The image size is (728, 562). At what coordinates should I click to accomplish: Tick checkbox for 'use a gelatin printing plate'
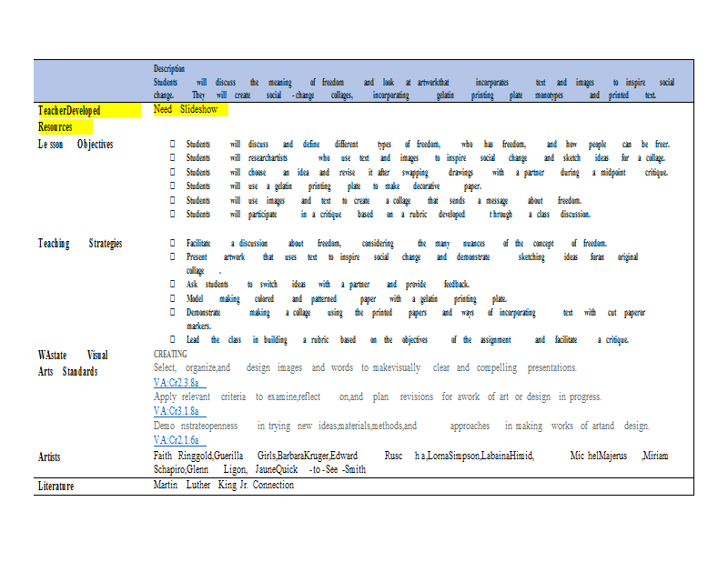click(x=172, y=186)
